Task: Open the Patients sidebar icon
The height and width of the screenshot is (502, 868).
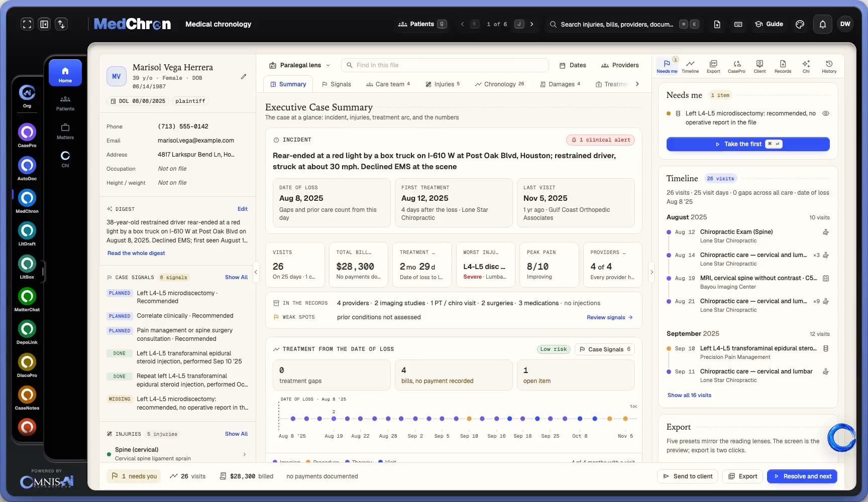Action: tap(65, 103)
